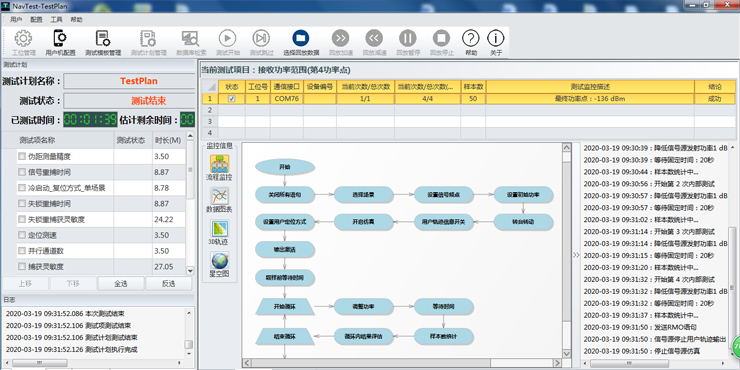Click flowchart horizontal scrollbar thumb
The image size is (740, 370).
[x=371, y=363]
